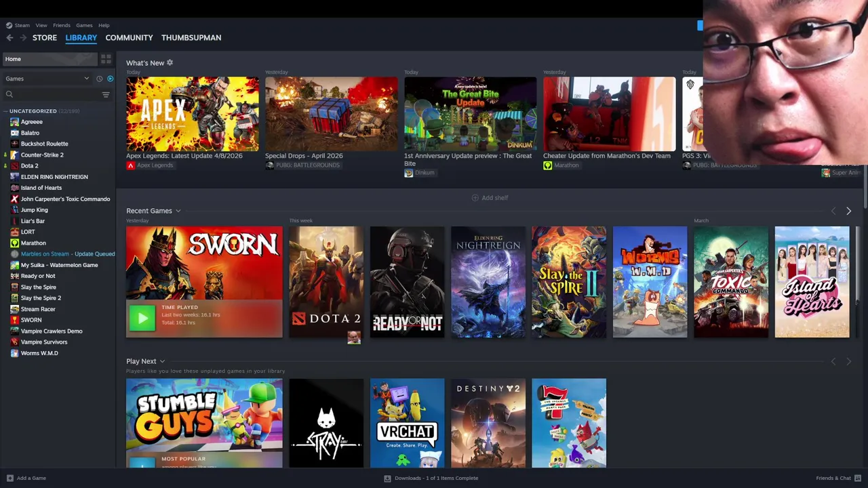Select Buckshot Roulette in the library list
The height and width of the screenshot is (488, 868).
click(44, 144)
